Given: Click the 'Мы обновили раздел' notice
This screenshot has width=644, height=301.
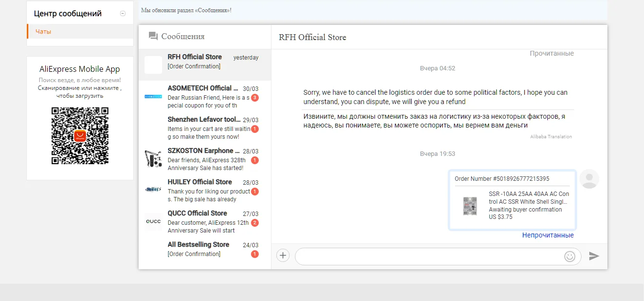Looking at the screenshot, I should pos(186,10).
